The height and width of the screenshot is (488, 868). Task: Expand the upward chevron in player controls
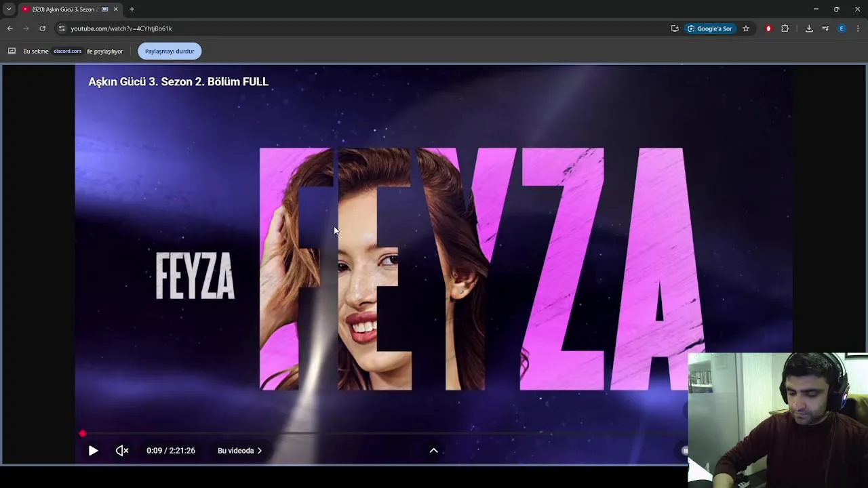433,451
